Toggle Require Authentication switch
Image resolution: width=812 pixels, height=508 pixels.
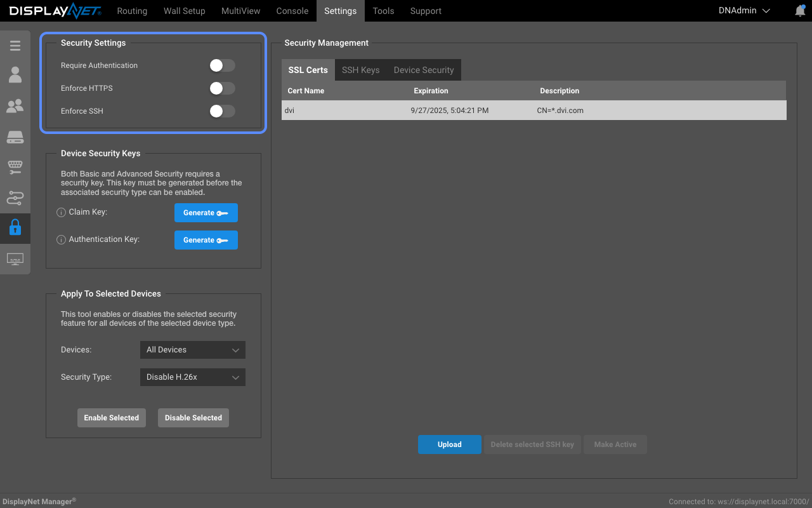[x=223, y=65]
